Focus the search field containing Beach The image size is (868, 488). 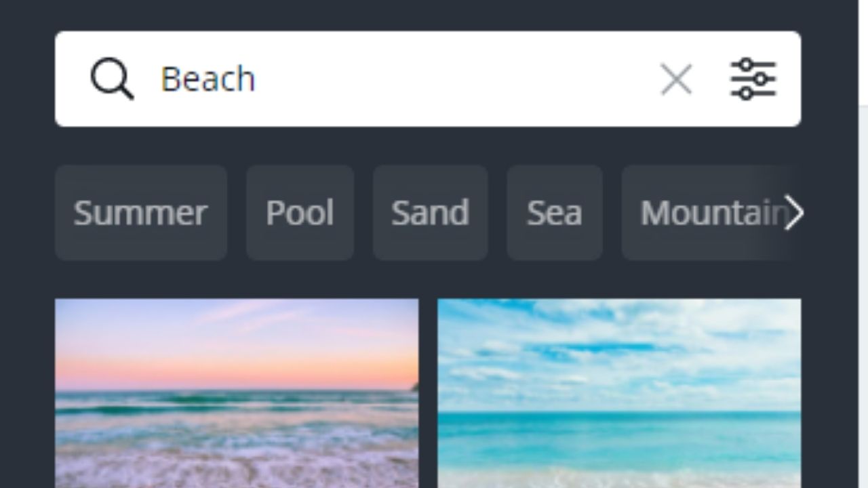click(427, 79)
